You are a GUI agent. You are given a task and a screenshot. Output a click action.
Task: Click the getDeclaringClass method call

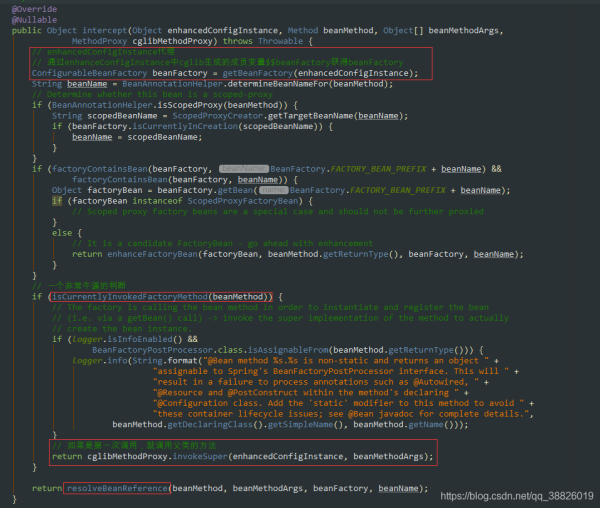pos(210,425)
